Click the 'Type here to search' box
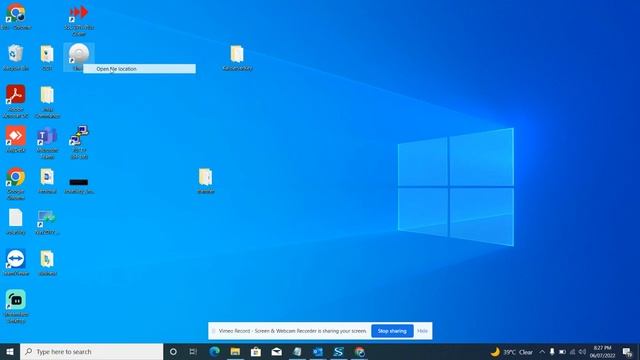The image size is (640, 360). click(x=91, y=352)
